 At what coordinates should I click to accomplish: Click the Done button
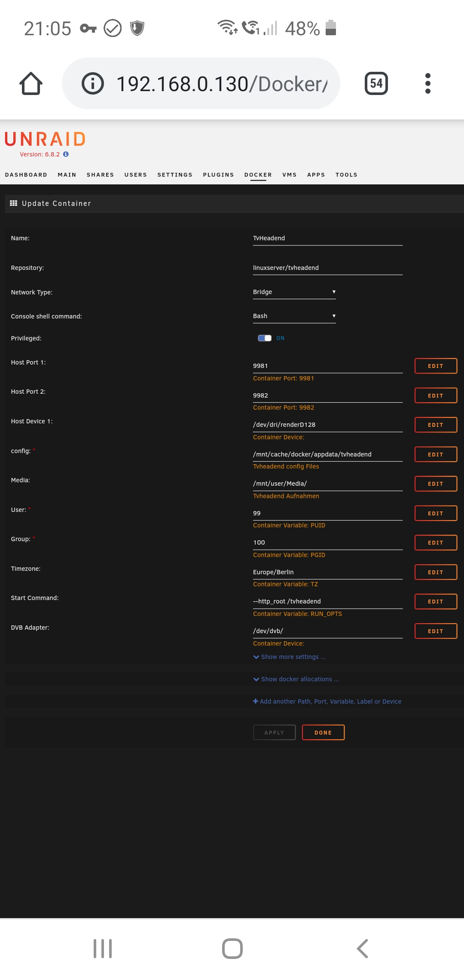click(x=323, y=732)
